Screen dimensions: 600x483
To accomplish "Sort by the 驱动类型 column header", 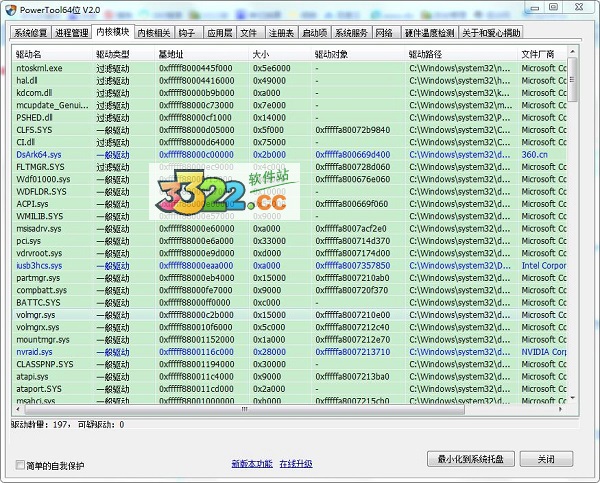I will click(x=124, y=54).
